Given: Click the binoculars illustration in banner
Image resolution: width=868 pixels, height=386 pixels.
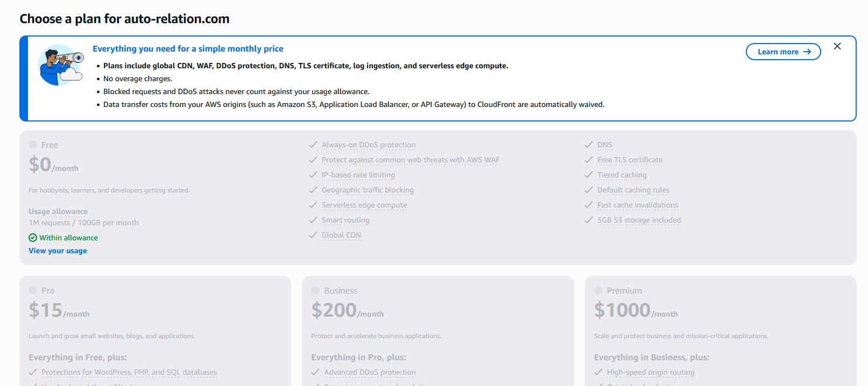Looking at the screenshot, I should 61,65.
